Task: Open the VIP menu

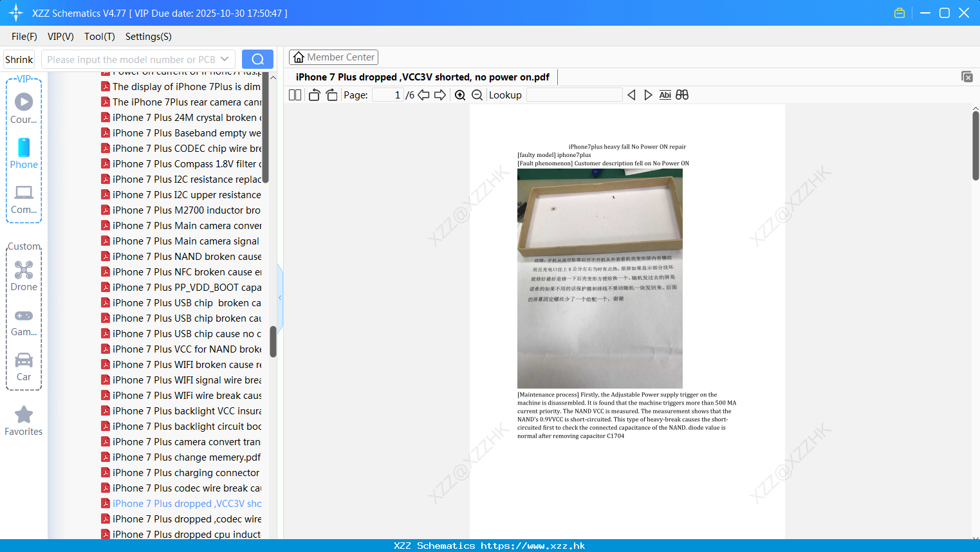Action: click(x=60, y=37)
